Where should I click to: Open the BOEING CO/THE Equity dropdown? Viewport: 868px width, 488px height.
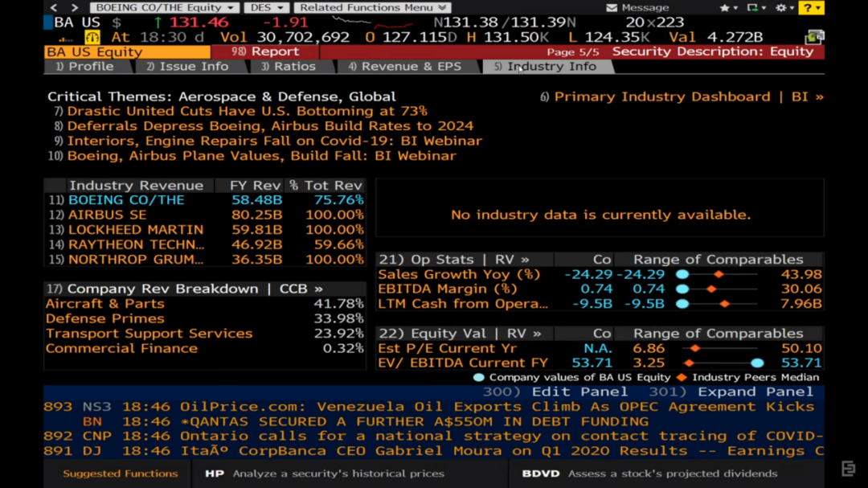coord(165,7)
